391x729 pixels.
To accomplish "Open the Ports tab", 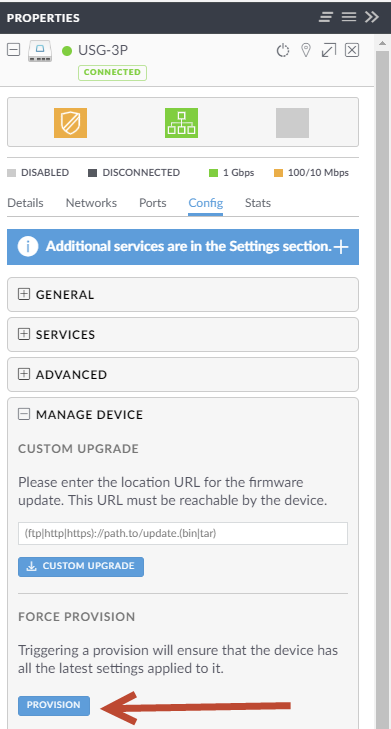I will coord(152,203).
